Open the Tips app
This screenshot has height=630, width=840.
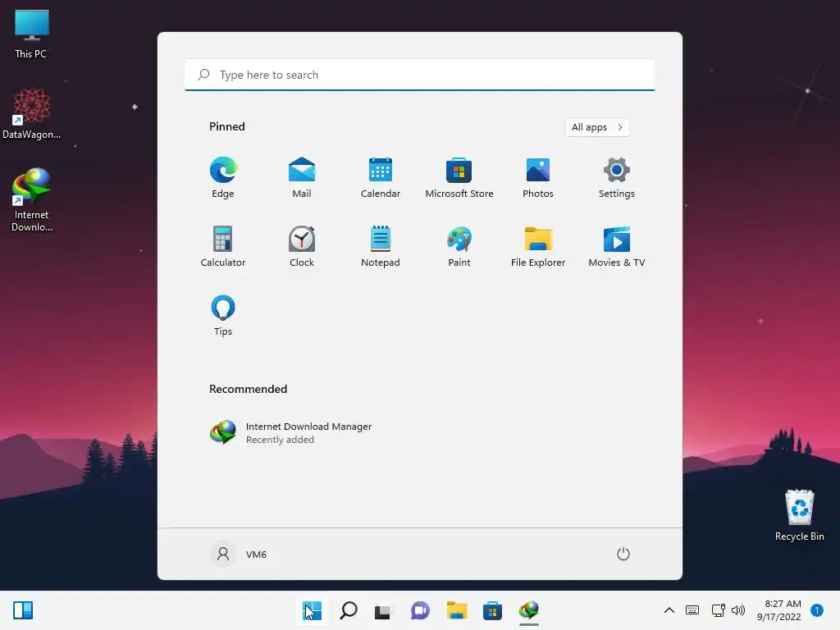[x=223, y=316]
